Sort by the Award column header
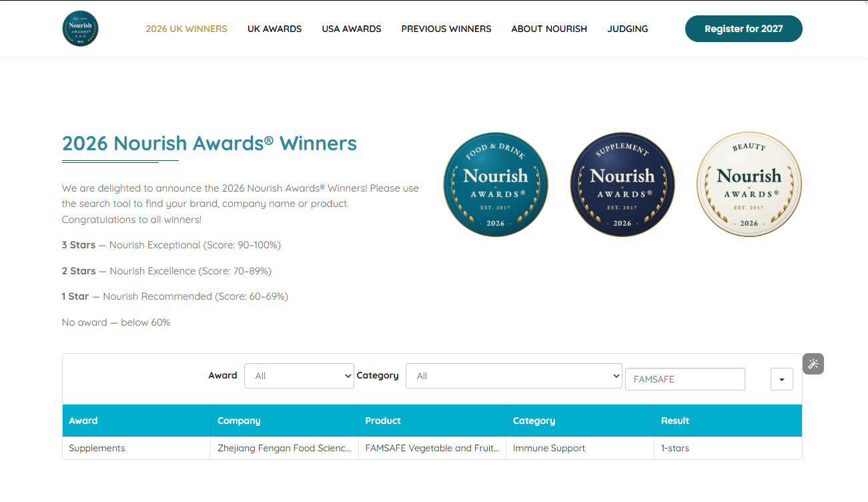The image size is (868, 502). pos(136,421)
